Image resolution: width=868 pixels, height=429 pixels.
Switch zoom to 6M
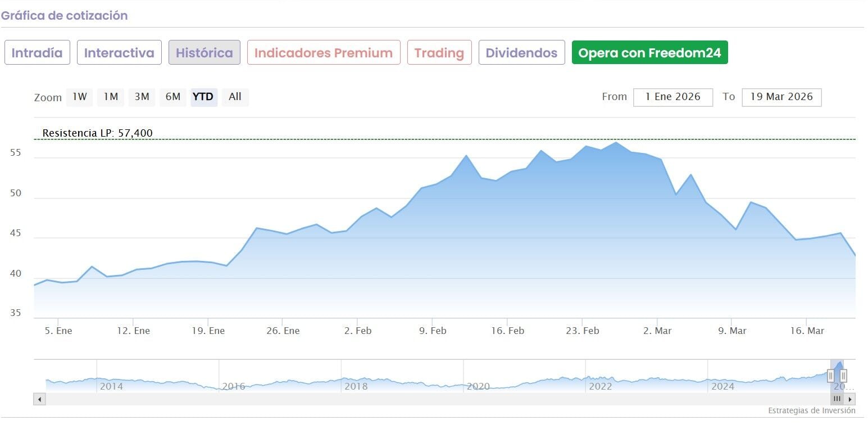tap(173, 97)
